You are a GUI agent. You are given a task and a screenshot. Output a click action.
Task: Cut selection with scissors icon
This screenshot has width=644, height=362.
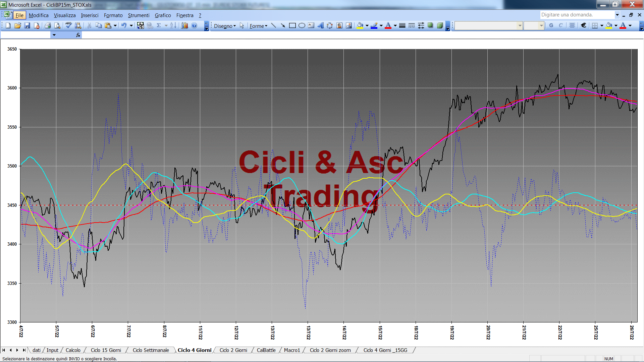89,25
